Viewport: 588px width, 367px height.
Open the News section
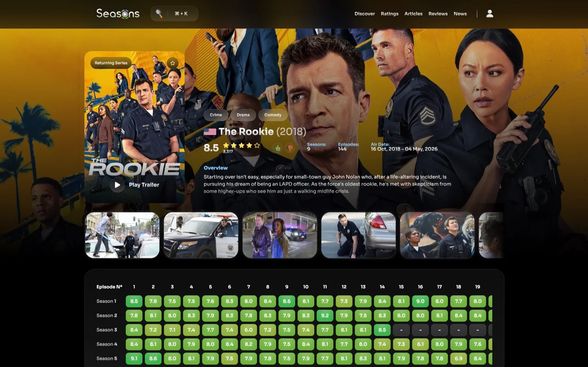point(460,14)
